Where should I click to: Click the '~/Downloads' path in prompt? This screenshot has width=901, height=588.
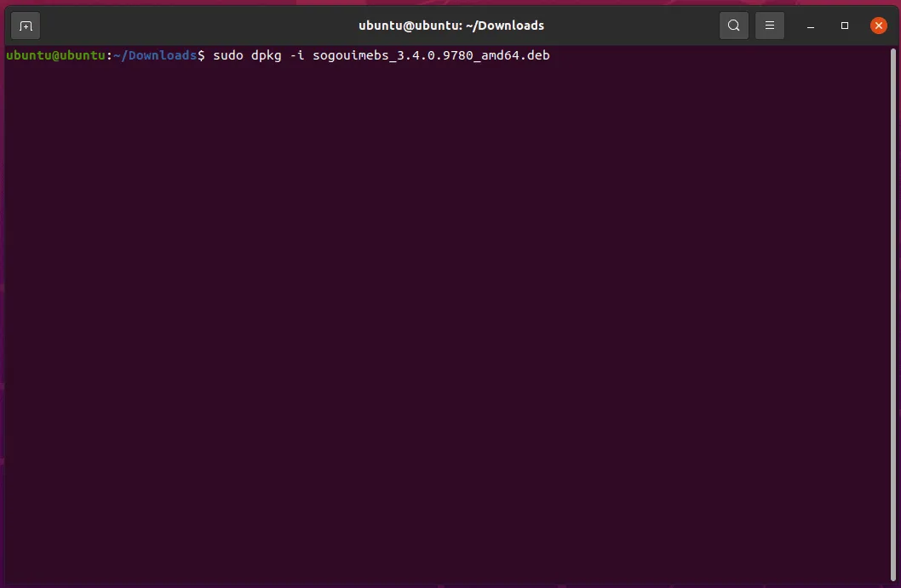point(155,55)
